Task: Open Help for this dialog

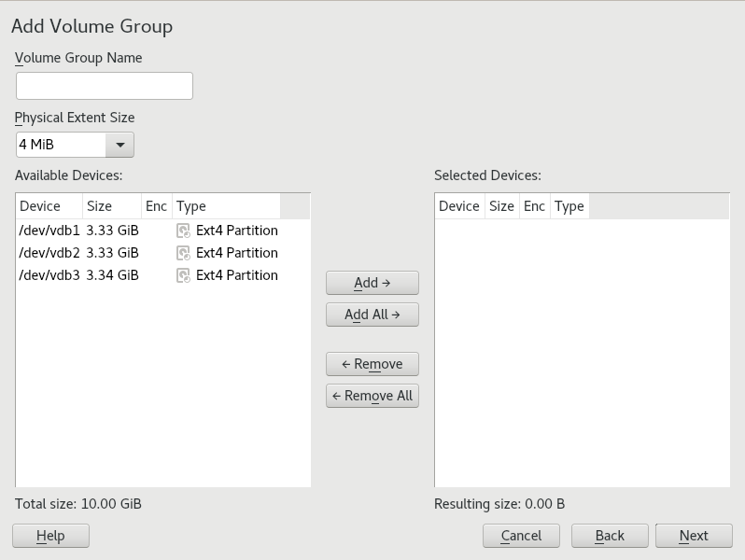Action: click(x=50, y=536)
